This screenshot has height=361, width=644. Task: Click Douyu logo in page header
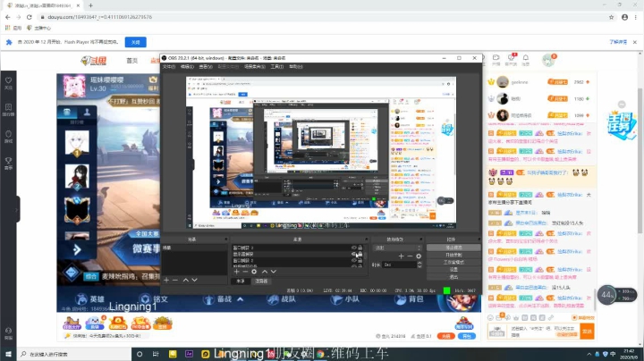94,61
